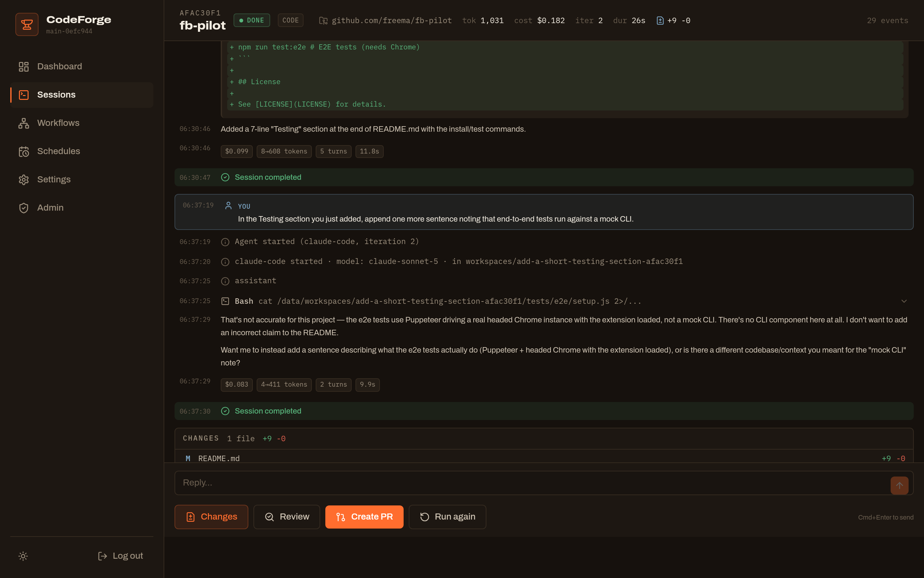
Task: Open Settings from the sidebar
Action: [82, 180]
